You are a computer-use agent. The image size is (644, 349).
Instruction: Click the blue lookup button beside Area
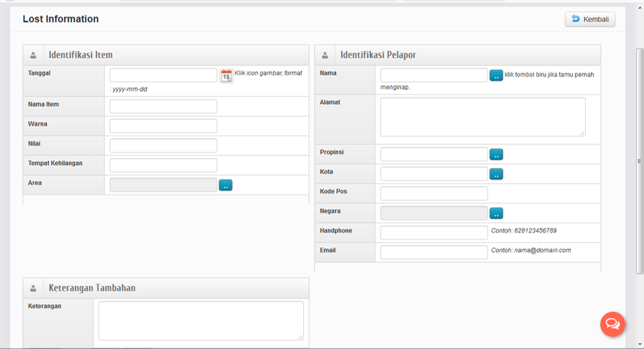tap(225, 185)
